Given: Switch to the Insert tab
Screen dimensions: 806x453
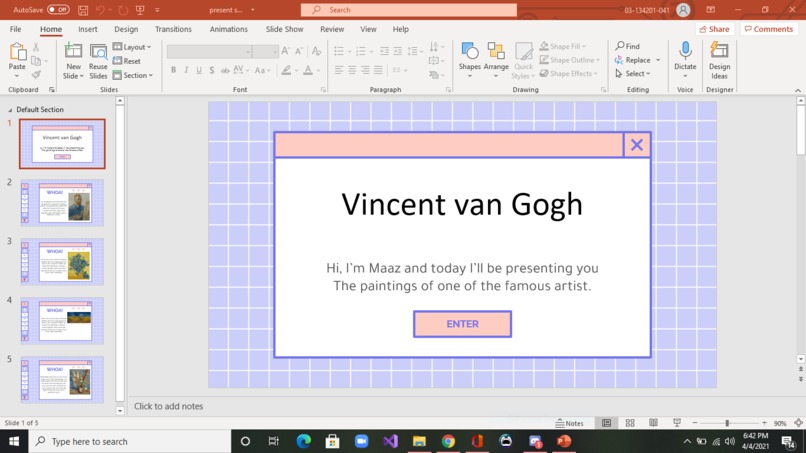Looking at the screenshot, I should click(x=87, y=29).
